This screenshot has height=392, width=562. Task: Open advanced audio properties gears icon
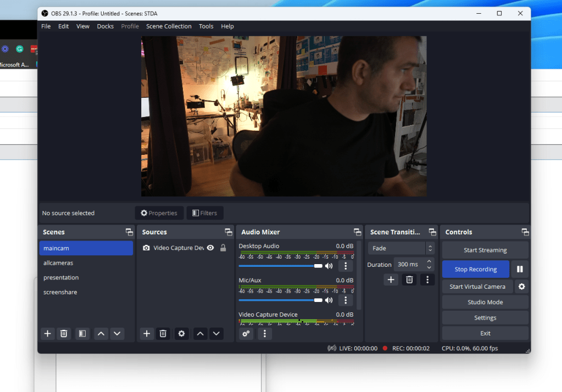pyautogui.click(x=246, y=334)
